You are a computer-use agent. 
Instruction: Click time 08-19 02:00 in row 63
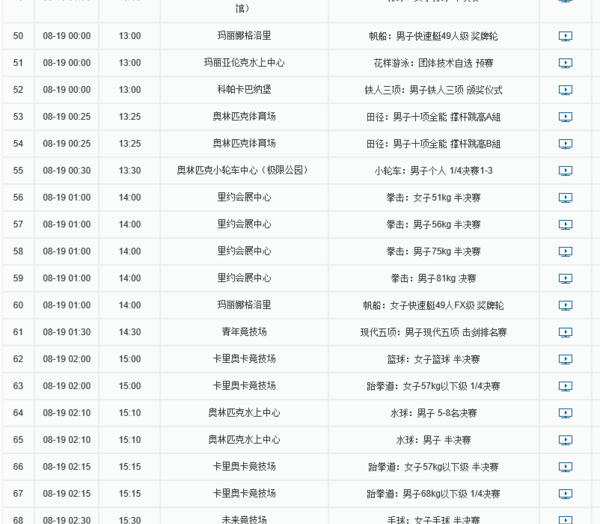(x=67, y=386)
